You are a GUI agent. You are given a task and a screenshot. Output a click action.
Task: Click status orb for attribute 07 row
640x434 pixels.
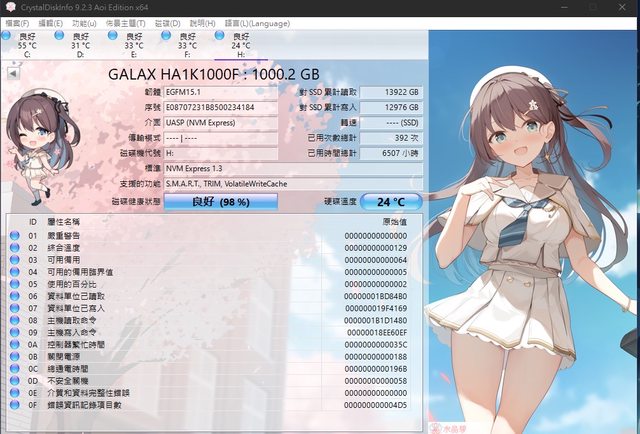pyautogui.click(x=15, y=308)
